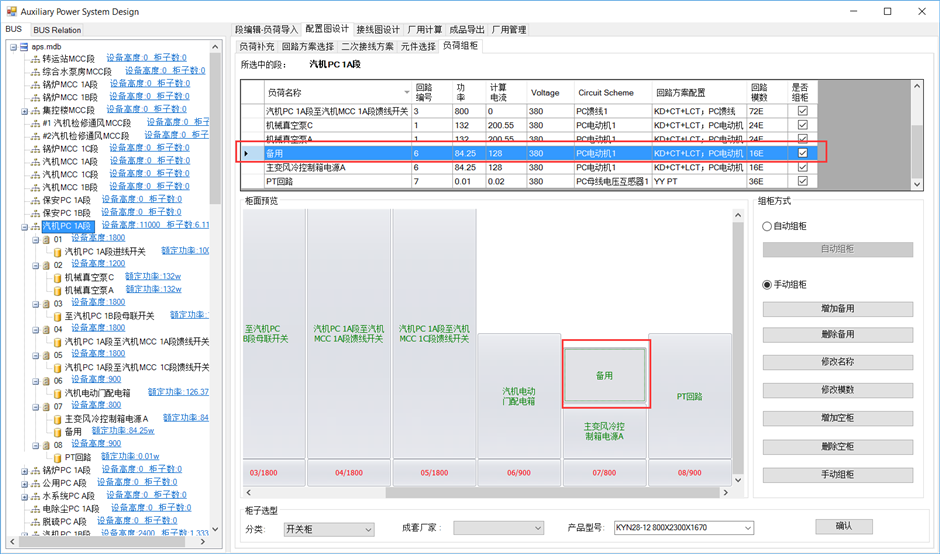Image resolution: width=940 pixels, height=554 pixels.
Task: Click the 确认 button
Action: (843, 526)
